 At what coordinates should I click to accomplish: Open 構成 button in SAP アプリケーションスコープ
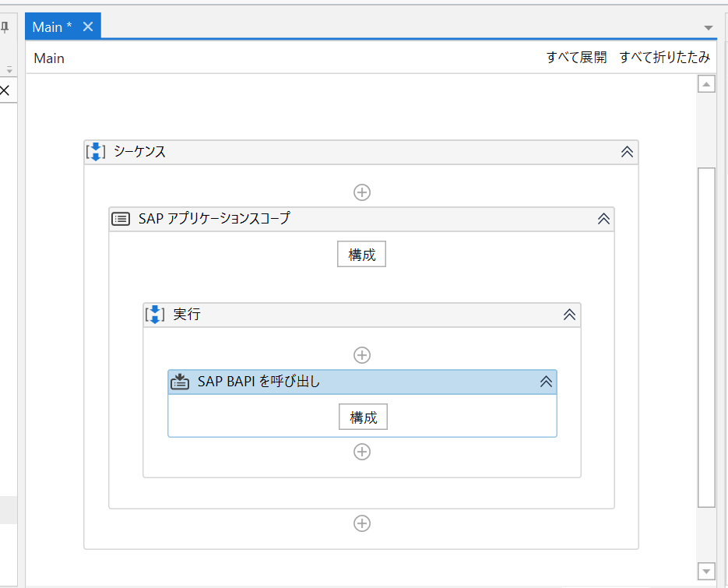coord(362,254)
